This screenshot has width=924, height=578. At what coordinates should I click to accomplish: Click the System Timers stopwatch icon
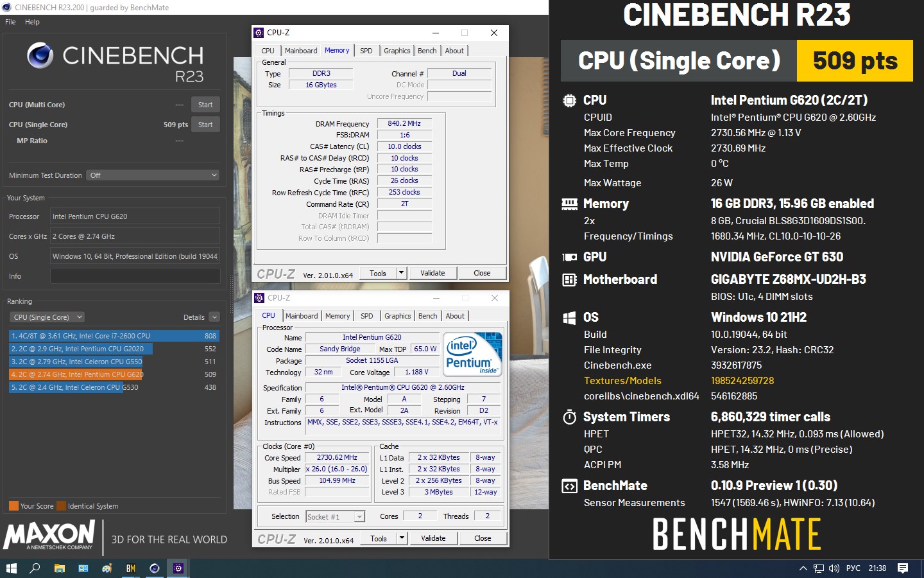click(x=569, y=417)
